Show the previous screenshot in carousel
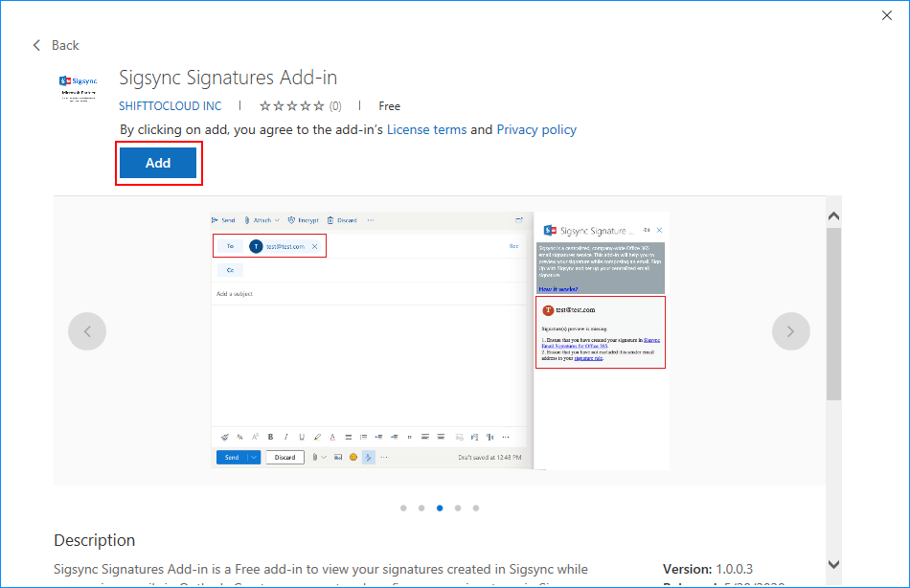 pos(87,331)
